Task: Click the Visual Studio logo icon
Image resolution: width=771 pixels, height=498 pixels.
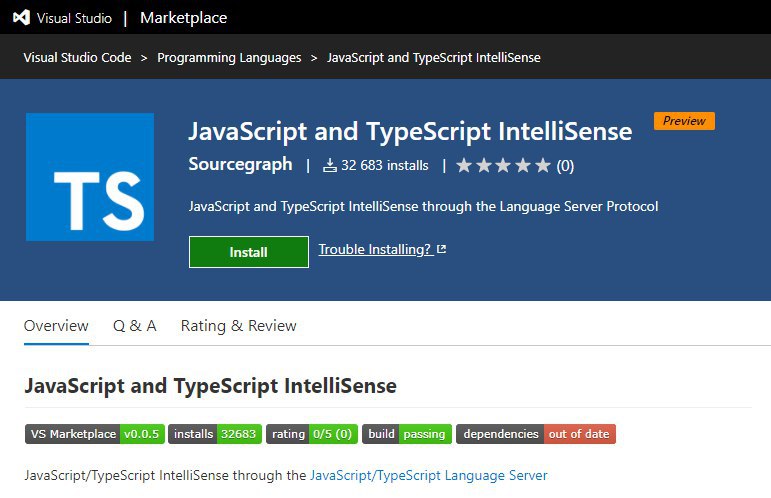Action: click(x=20, y=18)
